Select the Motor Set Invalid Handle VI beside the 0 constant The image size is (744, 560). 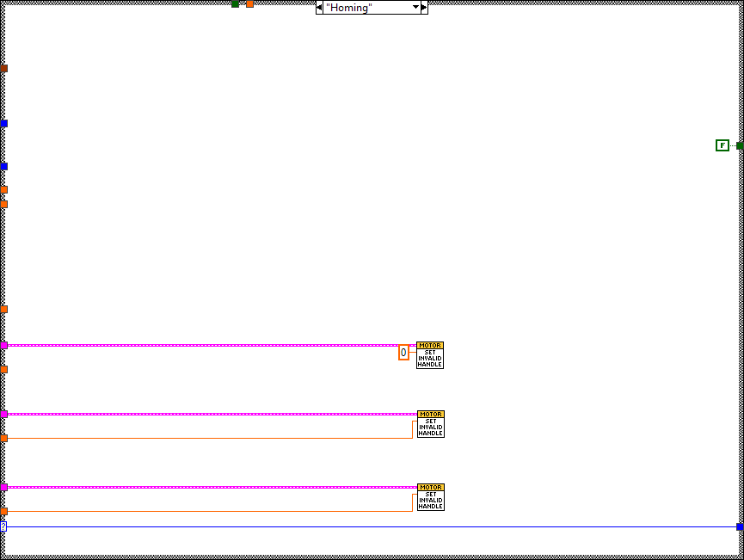pyautogui.click(x=429, y=355)
